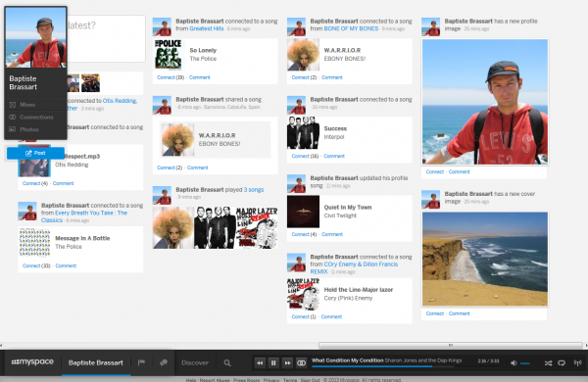Screen dimensions: 588x382
Task: Open the Otis Redding link
Action: [x=120, y=101]
